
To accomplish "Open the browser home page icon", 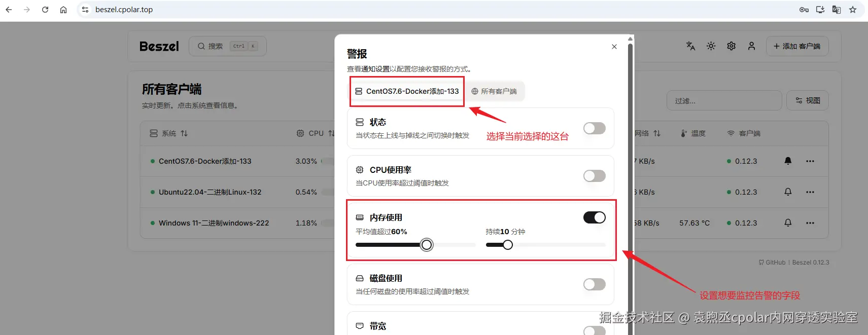I will coord(63,10).
